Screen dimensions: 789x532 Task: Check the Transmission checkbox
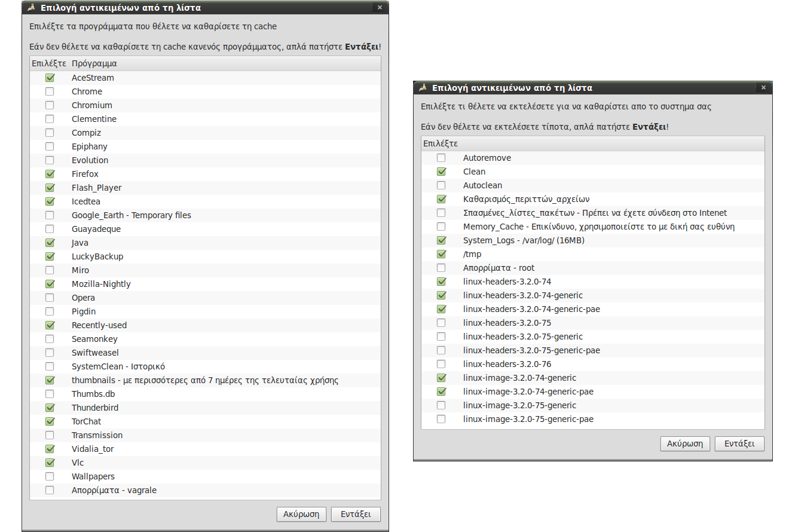(x=50, y=435)
